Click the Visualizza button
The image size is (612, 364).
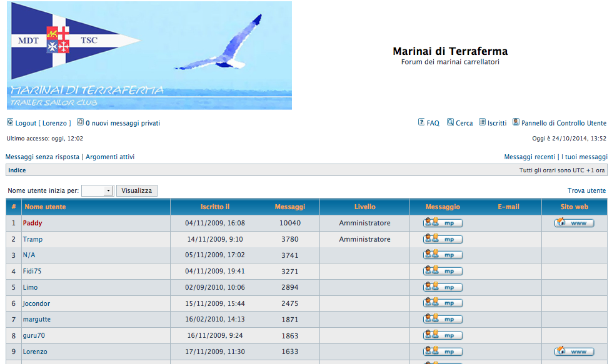click(137, 190)
